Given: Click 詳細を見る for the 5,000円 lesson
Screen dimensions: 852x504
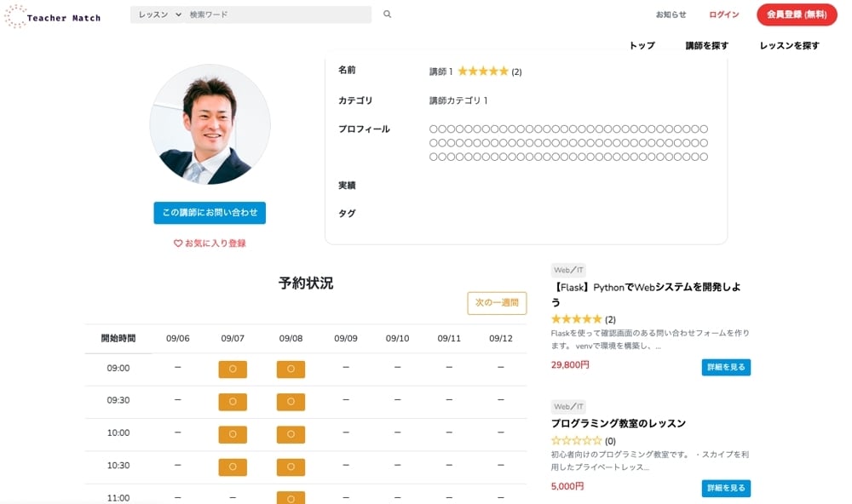Looking at the screenshot, I should click(726, 489).
